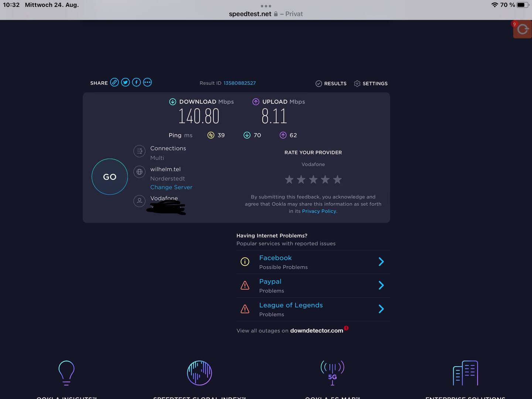Click Paypal problem warning triangle
This screenshot has width=532, height=399.
point(245,285)
